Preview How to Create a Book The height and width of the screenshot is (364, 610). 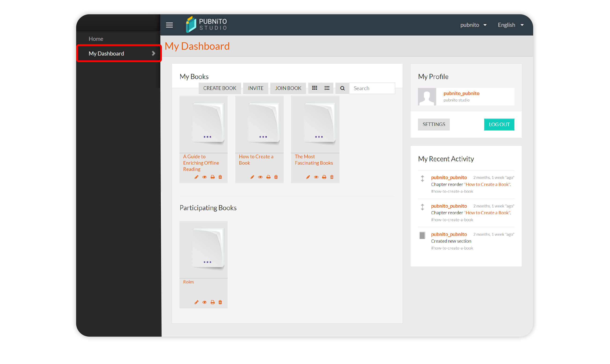(x=260, y=177)
